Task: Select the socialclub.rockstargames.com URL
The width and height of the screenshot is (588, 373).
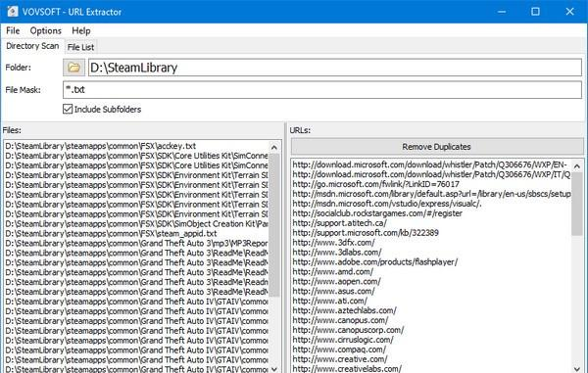Action: [x=377, y=213]
